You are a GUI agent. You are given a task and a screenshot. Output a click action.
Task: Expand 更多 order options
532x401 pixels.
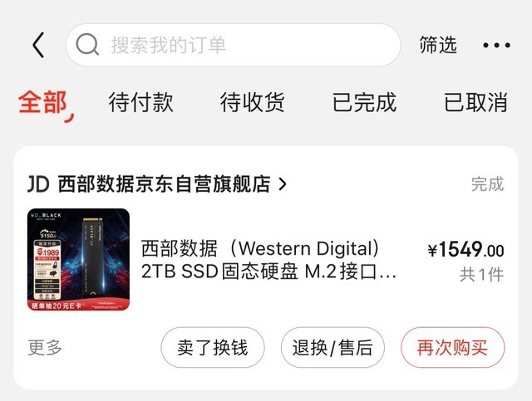tap(45, 347)
